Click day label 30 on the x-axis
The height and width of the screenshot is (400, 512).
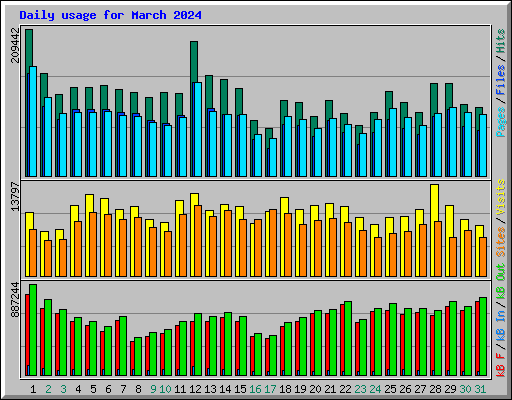click(465, 389)
